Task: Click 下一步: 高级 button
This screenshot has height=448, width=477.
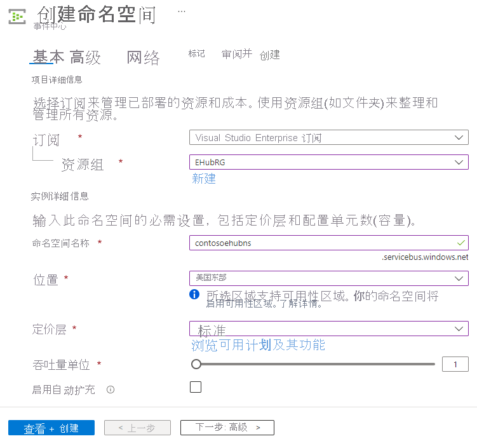Action: coord(227,428)
